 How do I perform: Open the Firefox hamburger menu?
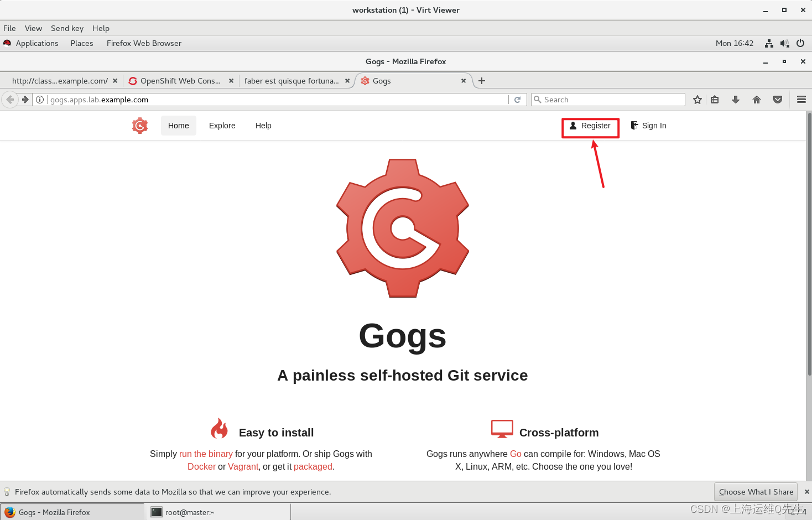point(801,100)
